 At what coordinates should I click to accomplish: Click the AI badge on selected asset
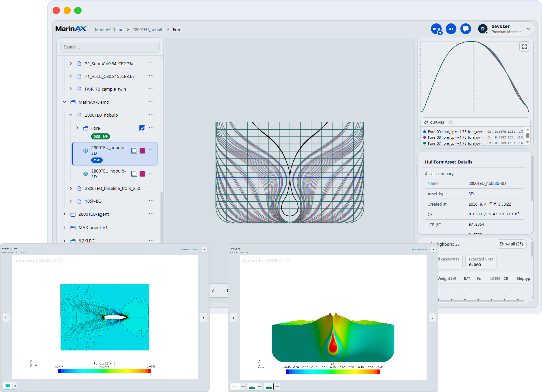(x=97, y=160)
